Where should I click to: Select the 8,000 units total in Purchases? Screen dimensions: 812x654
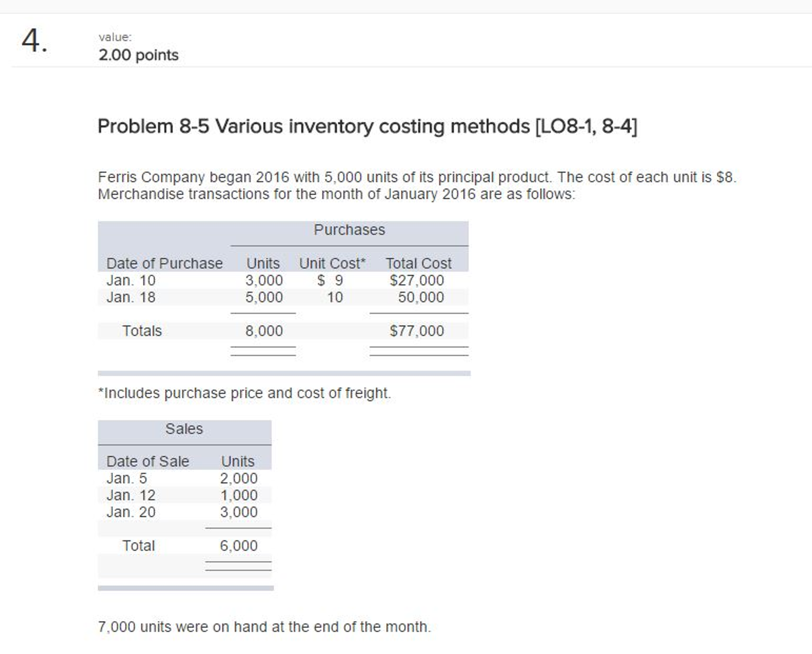click(263, 330)
